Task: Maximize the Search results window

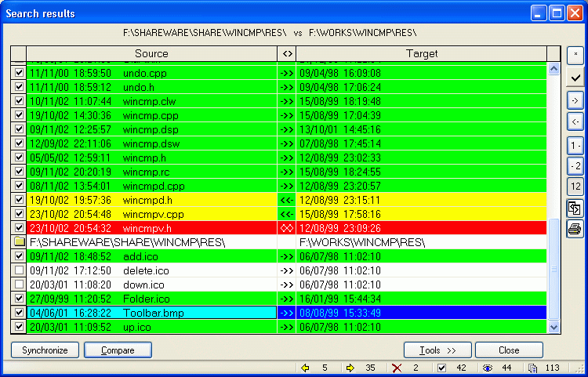Action: point(557,13)
